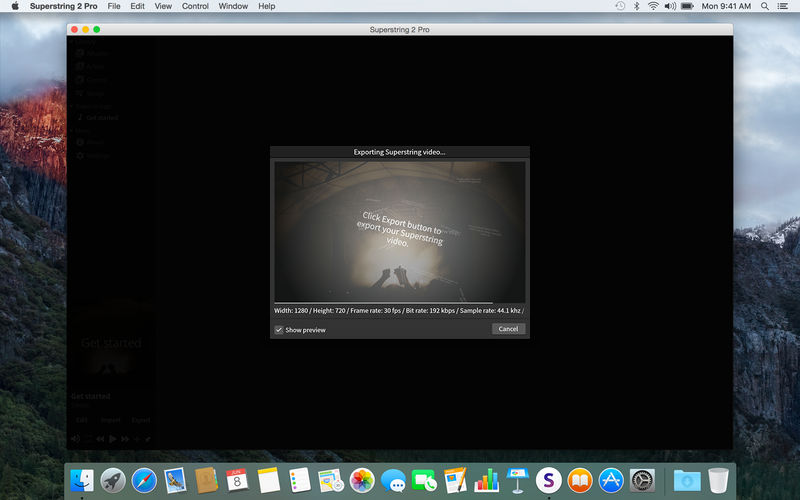This screenshot has height=500, width=800.
Task: Open the Apple menu
Action: click(x=15, y=6)
